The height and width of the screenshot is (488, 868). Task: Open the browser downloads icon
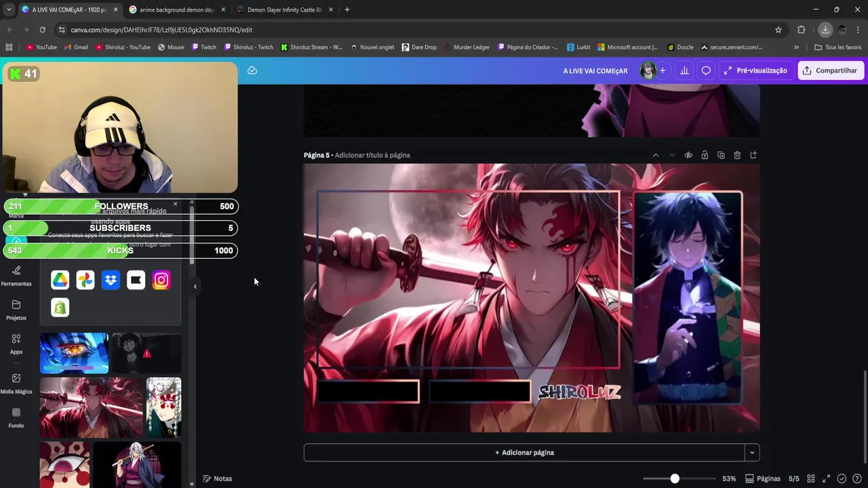(825, 30)
